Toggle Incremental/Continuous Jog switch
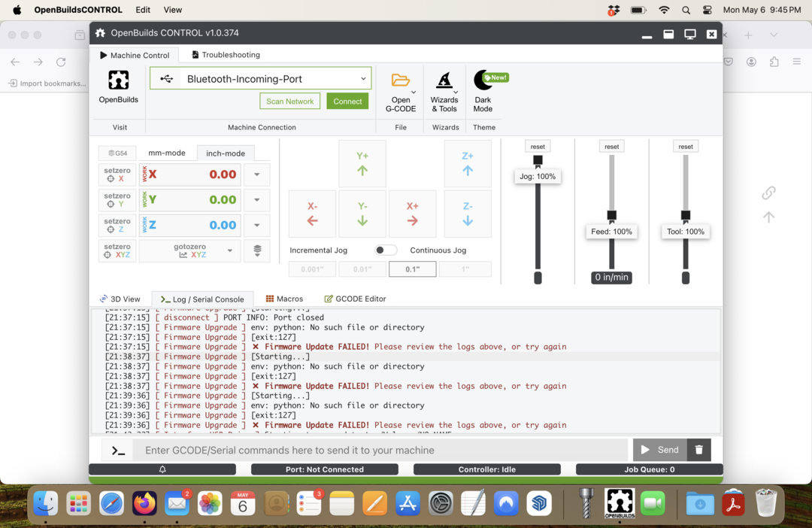Image resolution: width=812 pixels, height=528 pixels. [386, 250]
